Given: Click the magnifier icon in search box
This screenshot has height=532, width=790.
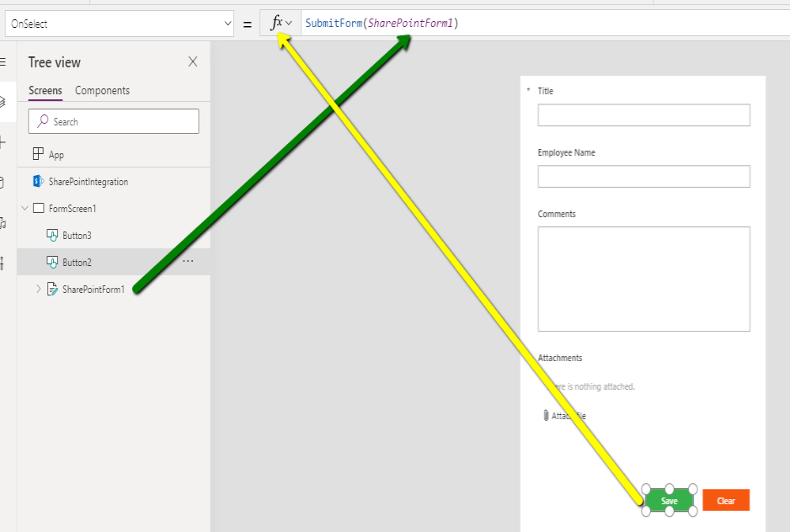Looking at the screenshot, I should tap(43, 121).
